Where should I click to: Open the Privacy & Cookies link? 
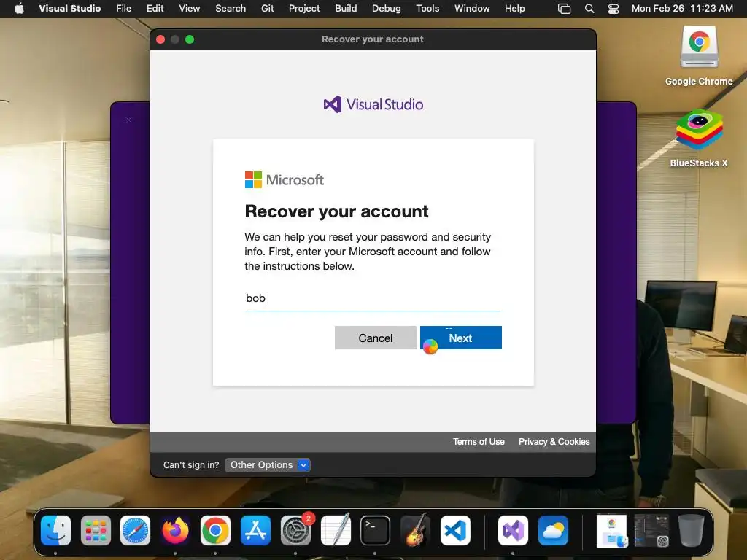[x=554, y=442]
